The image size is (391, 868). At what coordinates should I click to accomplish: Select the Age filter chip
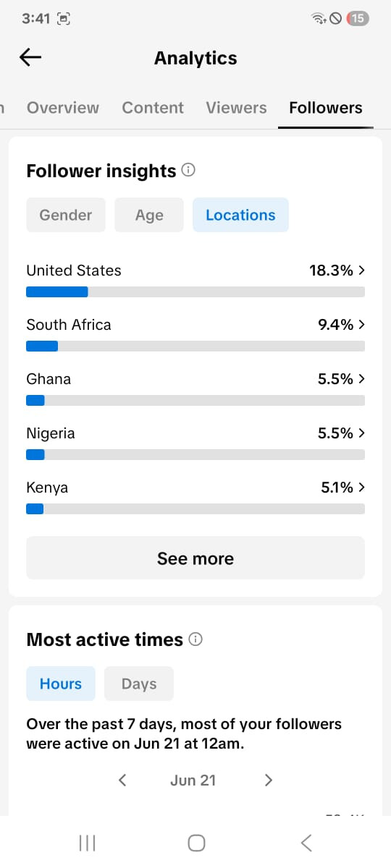click(149, 215)
